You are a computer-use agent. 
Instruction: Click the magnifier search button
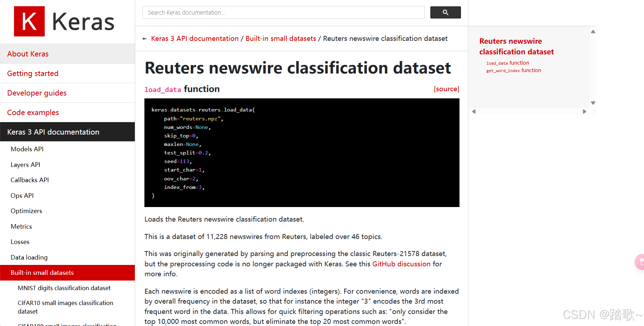click(445, 12)
